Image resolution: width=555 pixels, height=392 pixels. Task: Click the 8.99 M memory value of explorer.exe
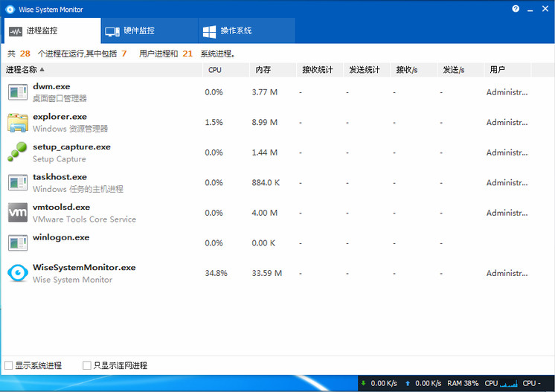(264, 123)
